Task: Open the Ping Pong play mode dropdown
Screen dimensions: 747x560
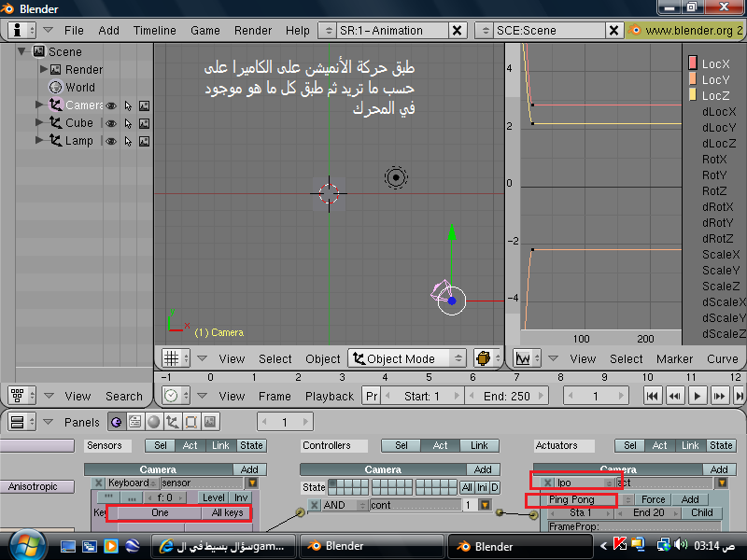Action: coord(592,499)
